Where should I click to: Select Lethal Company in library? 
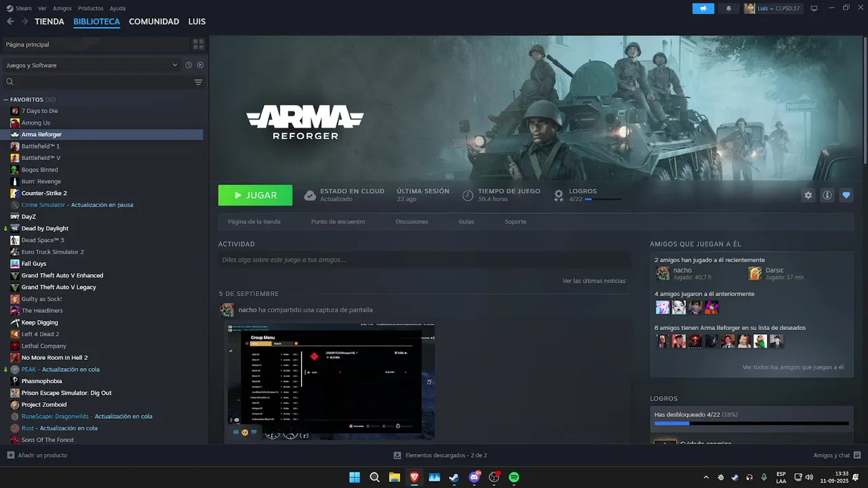pyautogui.click(x=44, y=346)
